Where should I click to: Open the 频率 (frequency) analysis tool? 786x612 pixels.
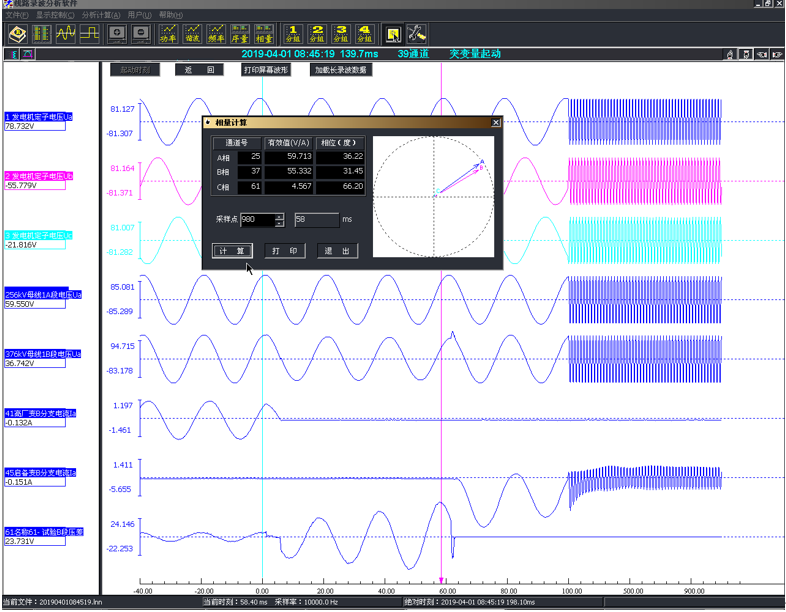216,33
